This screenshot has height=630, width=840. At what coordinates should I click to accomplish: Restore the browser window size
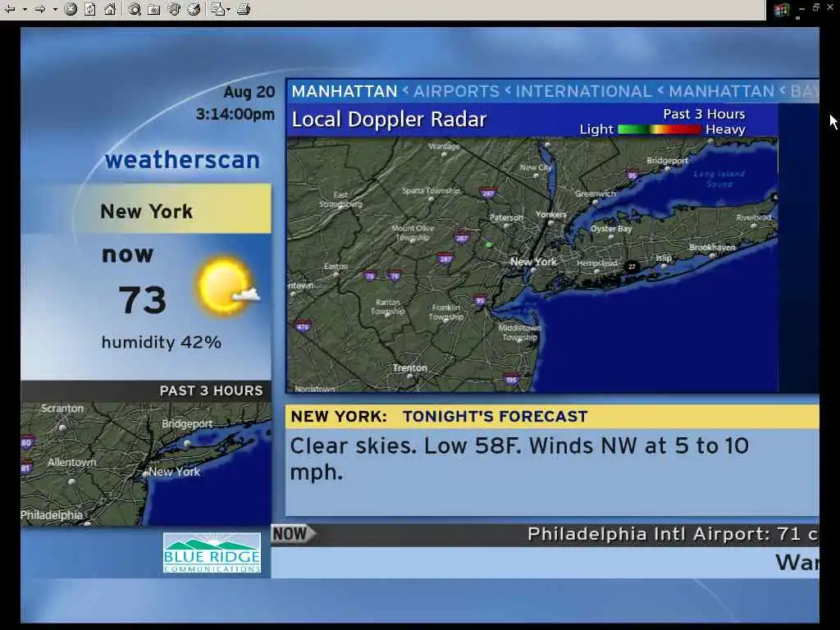(815, 7)
